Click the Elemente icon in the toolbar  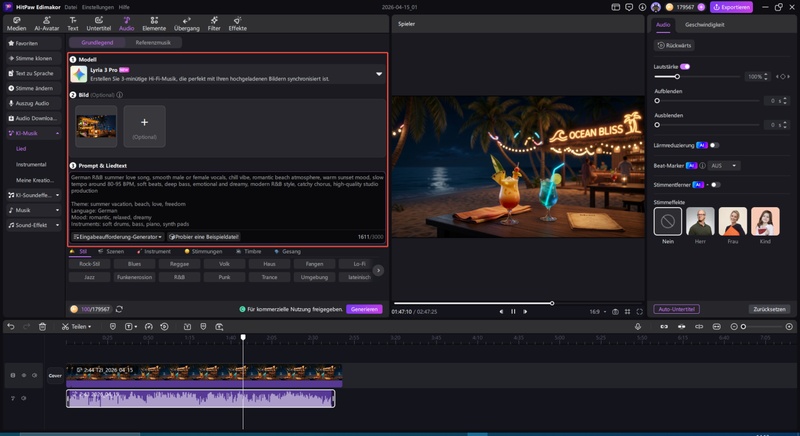tap(154, 22)
